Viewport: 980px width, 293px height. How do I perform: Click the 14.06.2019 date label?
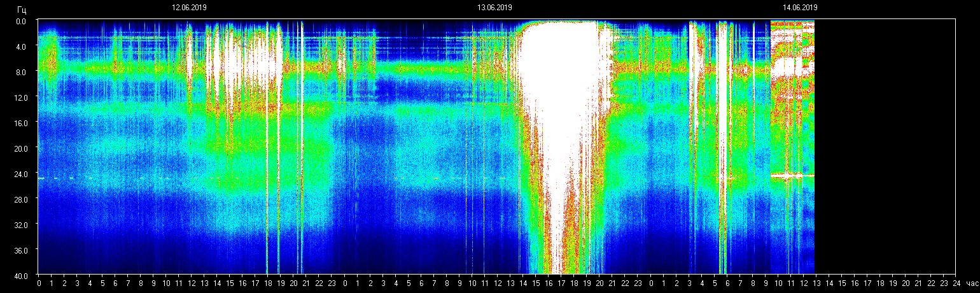[x=800, y=8]
